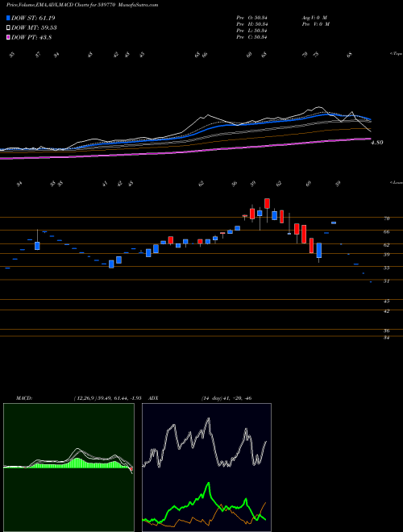Click the tallest red candlestick at the peak

268,204
